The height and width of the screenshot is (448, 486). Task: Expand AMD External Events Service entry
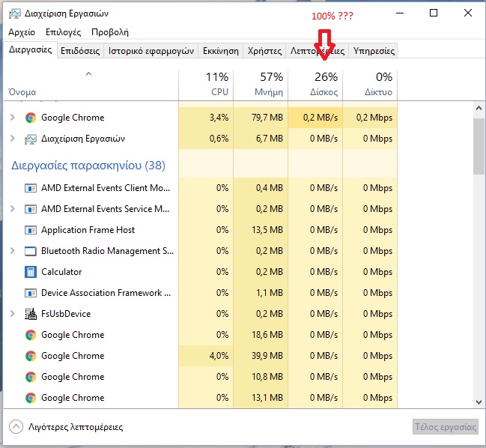13,209
